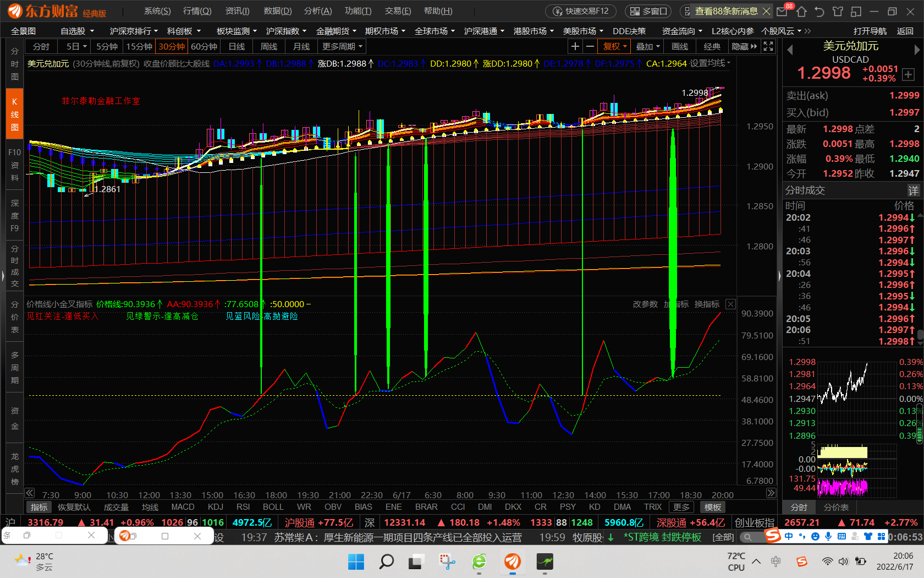Dismiss the 88 new messages notification
Screen dimensions: 924x578
click(x=766, y=11)
